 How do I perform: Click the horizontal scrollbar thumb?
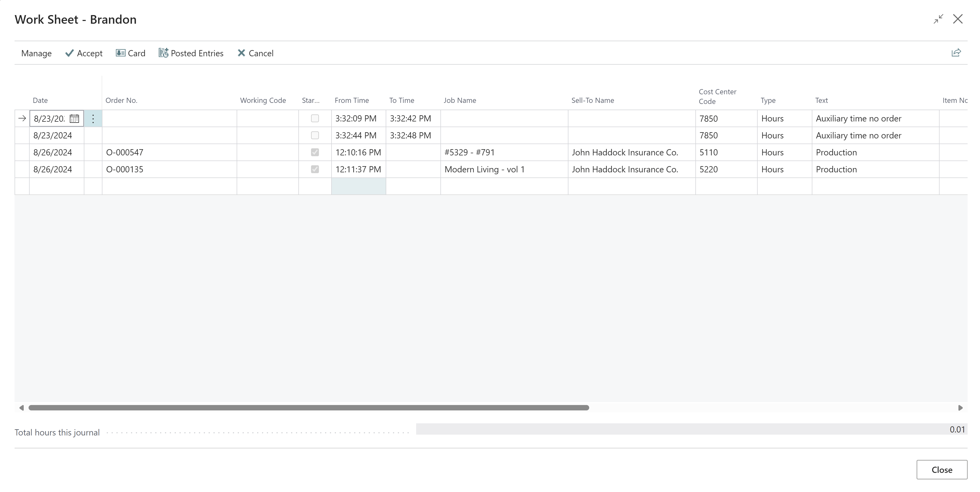(x=309, y=408)
